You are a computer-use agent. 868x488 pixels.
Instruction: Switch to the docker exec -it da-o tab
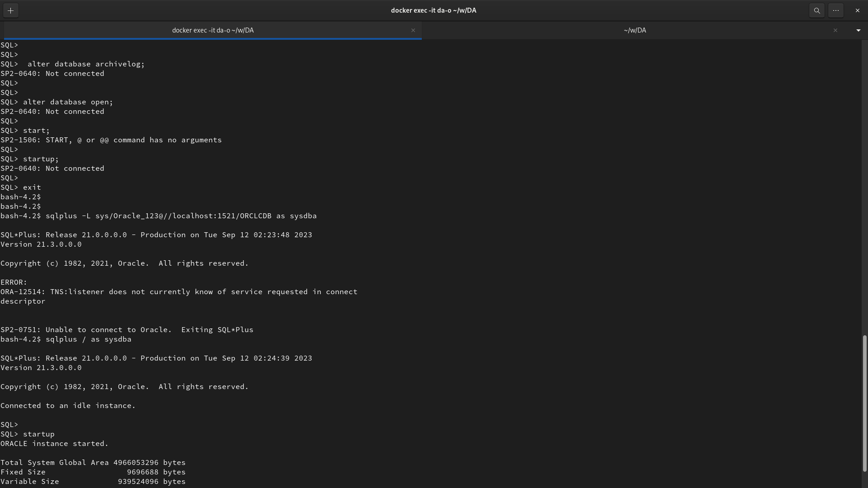click(212, 30)
